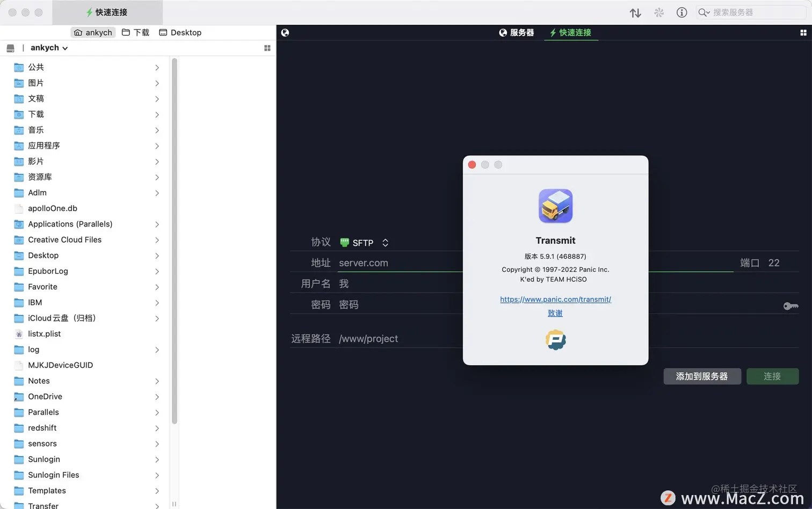Open the ankych path dropdown

(49, 48)
